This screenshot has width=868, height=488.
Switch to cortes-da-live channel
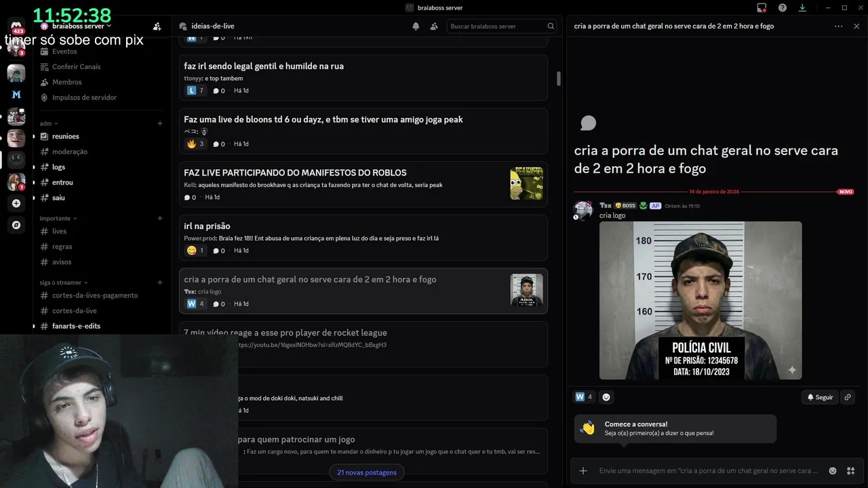[75, 310]
